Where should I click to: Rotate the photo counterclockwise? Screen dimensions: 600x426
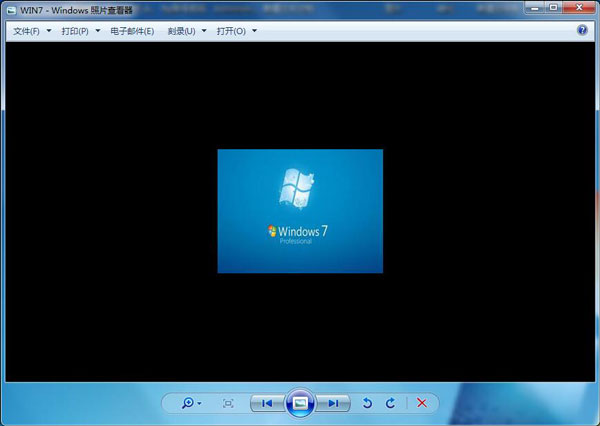click(367, 403)
